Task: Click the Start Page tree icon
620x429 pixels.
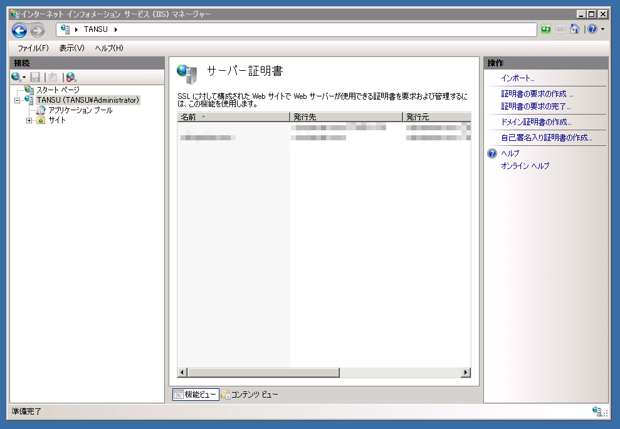Action: coord(29,90)
